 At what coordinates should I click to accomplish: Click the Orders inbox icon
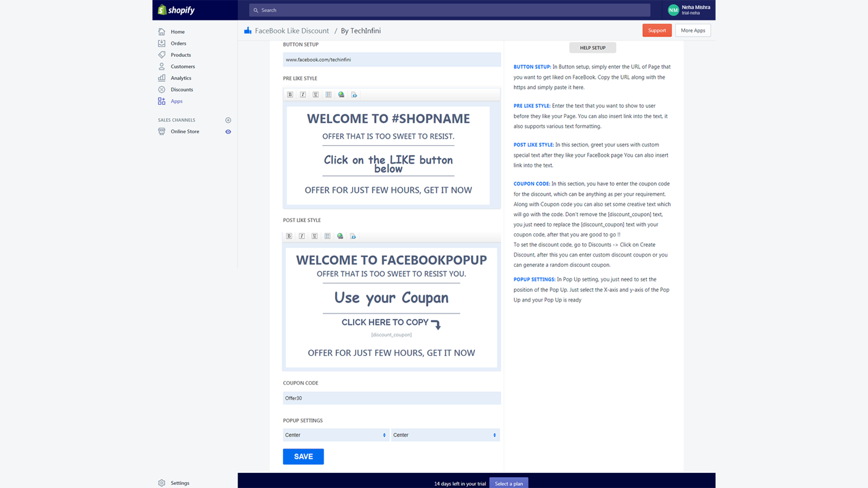(x=162, y=43)
